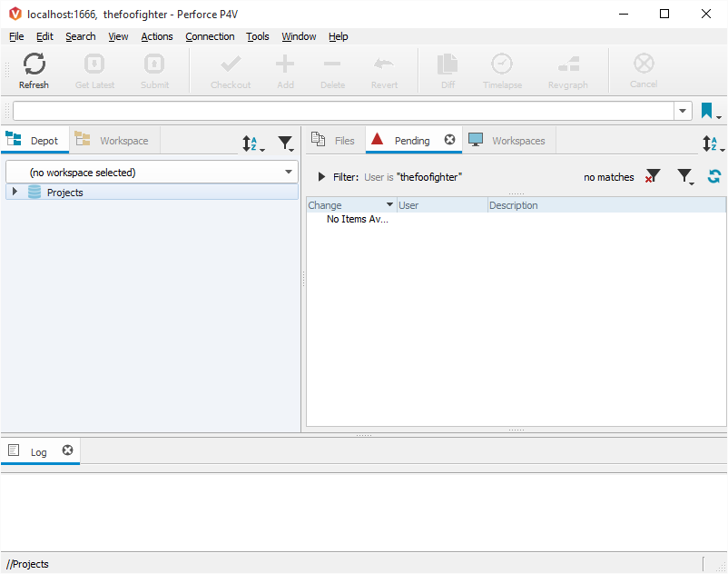Expand the Projects depot node

coord(15,192)
